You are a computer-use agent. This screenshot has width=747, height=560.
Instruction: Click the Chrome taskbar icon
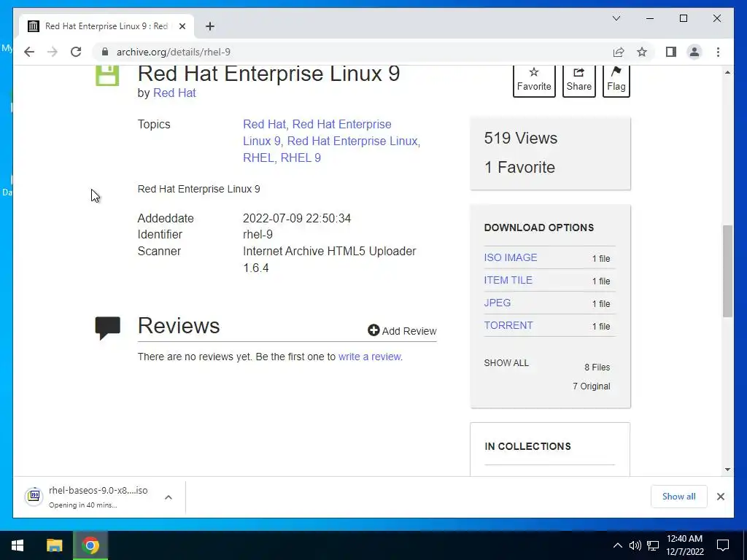90,545
